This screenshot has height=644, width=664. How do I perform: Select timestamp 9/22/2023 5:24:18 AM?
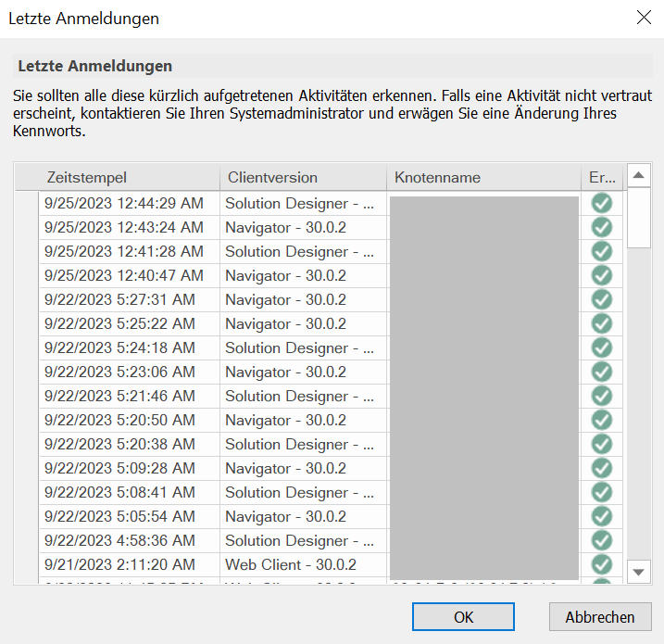tap(130, 347)
